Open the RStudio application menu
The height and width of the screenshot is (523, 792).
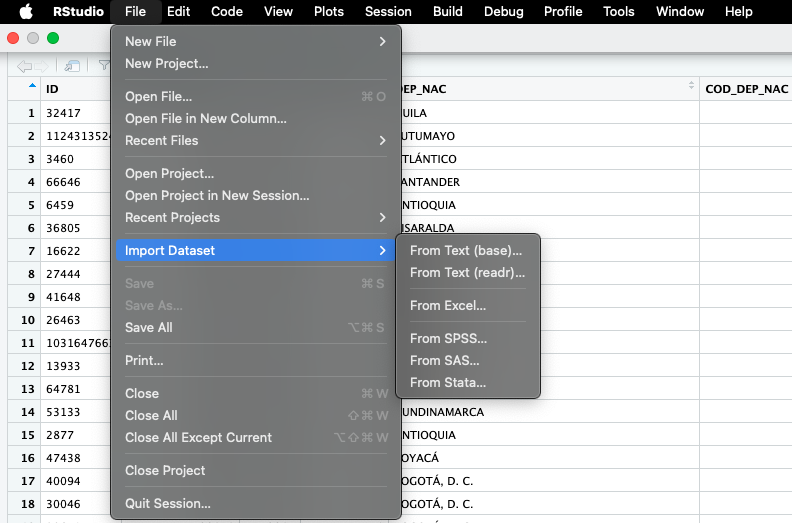pos(78,11)
